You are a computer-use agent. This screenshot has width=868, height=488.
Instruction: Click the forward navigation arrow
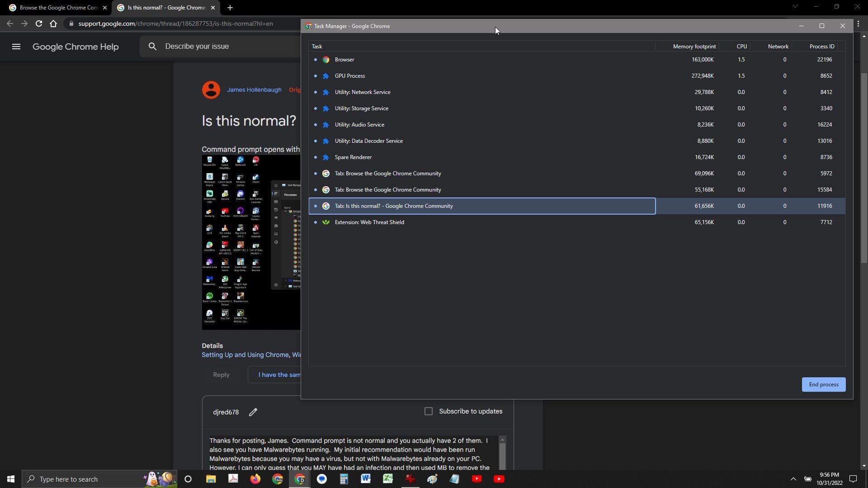tap(24, 23)
